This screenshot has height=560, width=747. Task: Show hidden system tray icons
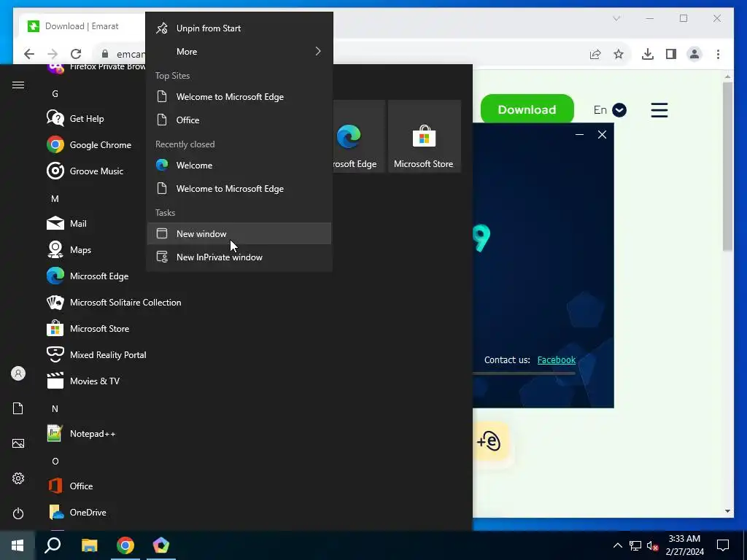pyautogui.click(x=617, y=545)
